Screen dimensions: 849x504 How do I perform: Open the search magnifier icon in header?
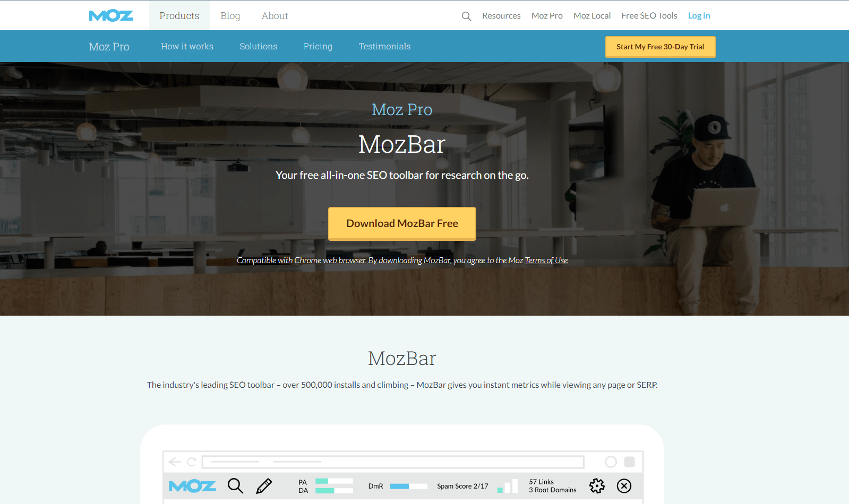(x=466, y=16)
